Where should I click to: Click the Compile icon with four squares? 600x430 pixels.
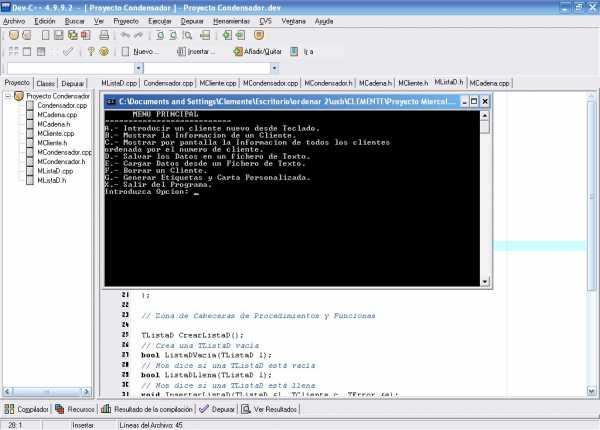14,51
